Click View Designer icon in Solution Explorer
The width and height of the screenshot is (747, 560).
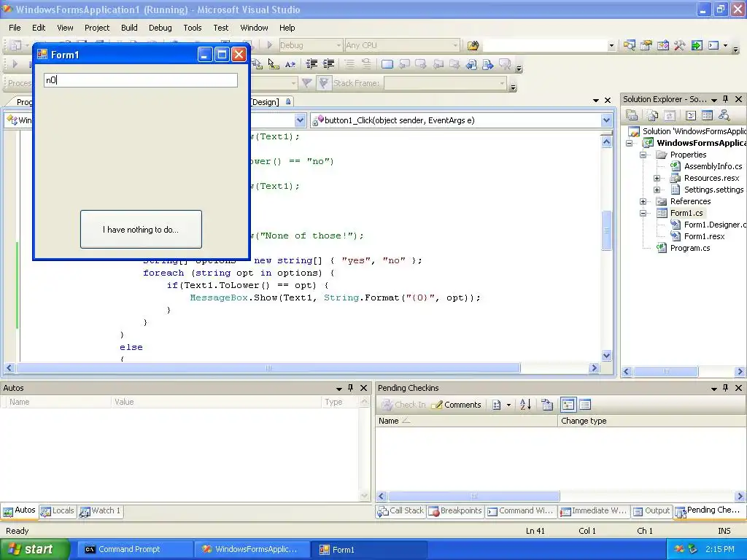coord(707,115)
